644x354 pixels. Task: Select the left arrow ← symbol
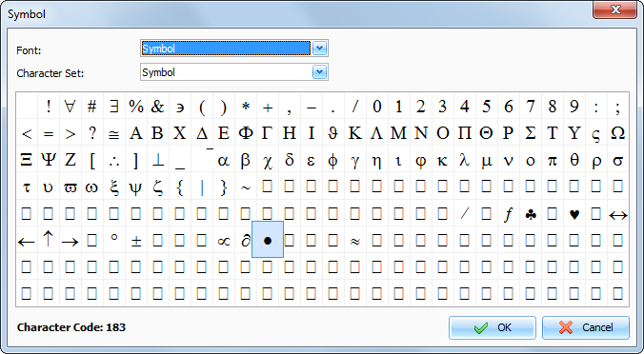(x=27, y=241)
